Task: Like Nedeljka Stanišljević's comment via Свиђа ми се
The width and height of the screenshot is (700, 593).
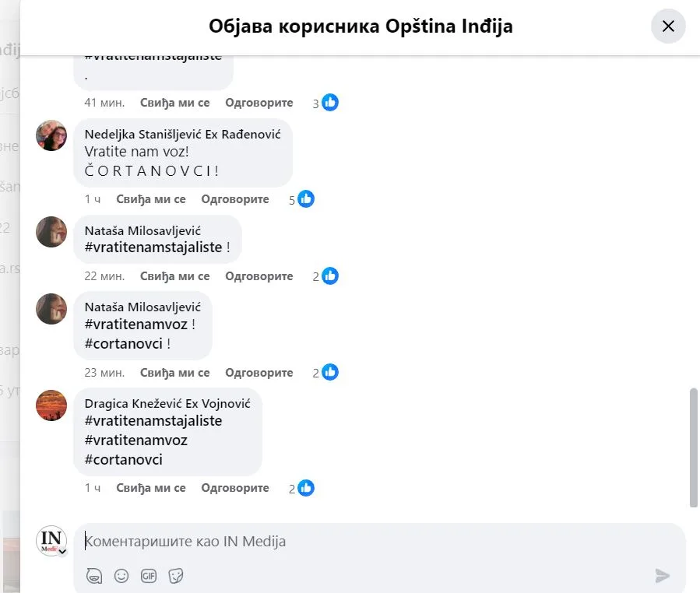Action: tap(151, 199)
